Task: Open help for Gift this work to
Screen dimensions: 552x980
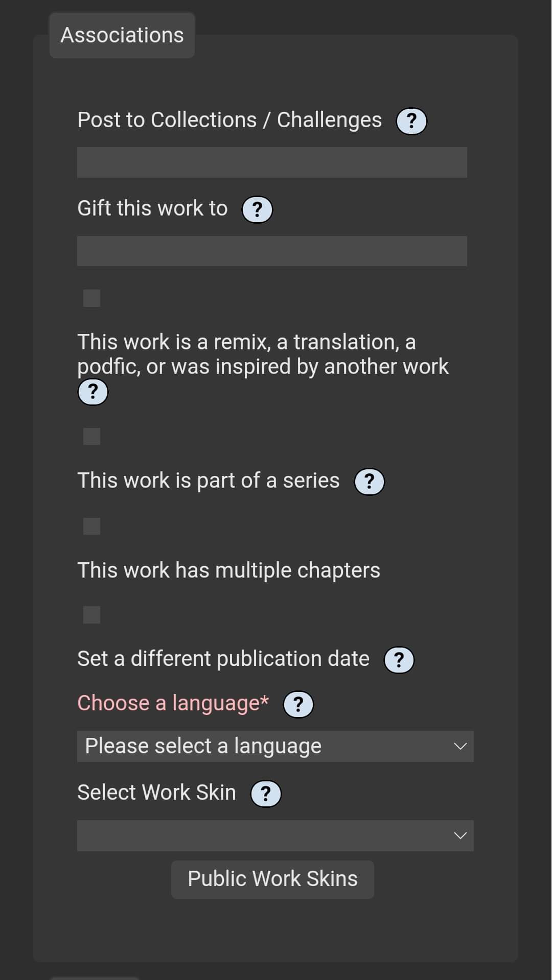Action: tap(257, 209)
